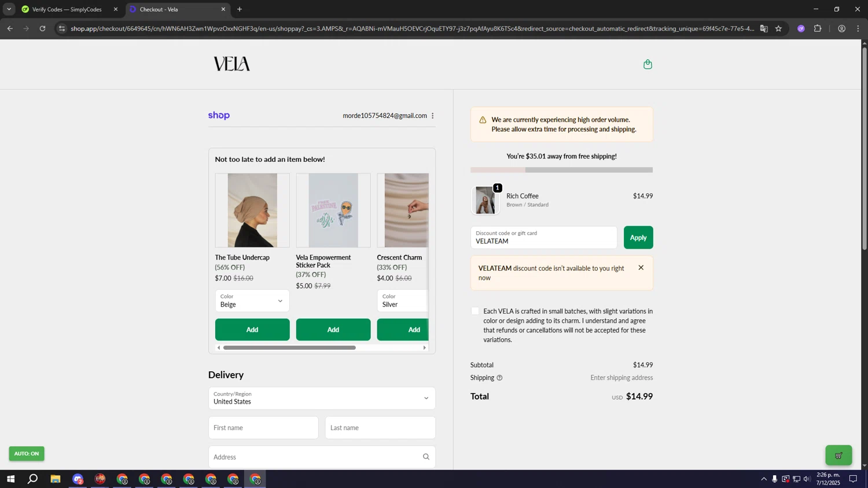Image resolution: width=868 pixels, height=488 pixels.
Task: Dismiss the VELATEAM discount error message
Action: click(641, 268)
